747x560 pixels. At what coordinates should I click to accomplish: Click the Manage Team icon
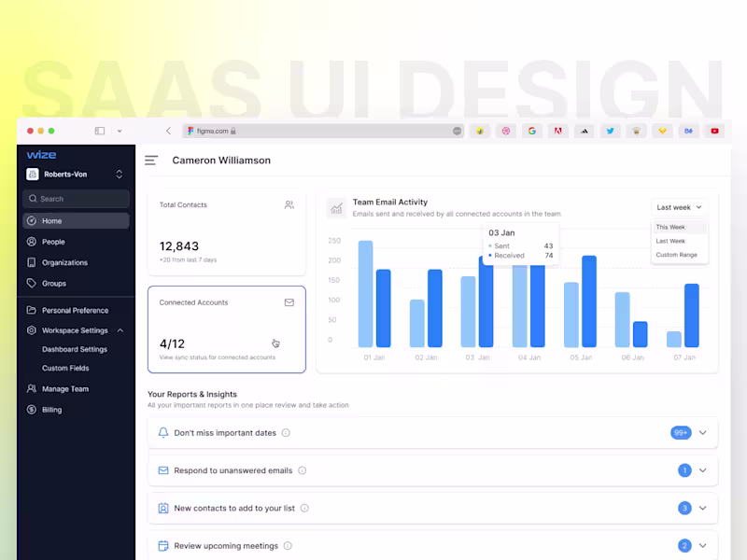[x=32, y=388]
